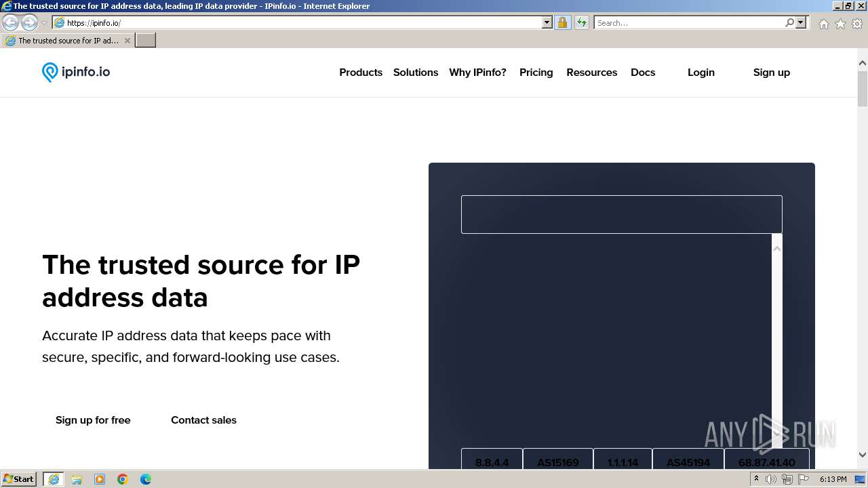This screenshot has height=488, width=868.
Task: Click the search magnifier icon
Action: click(789, 22)
